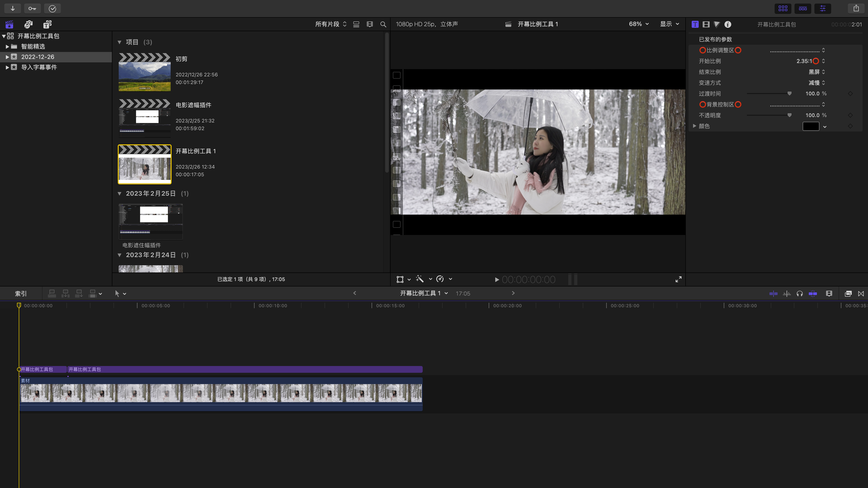Click insert clip button

point(65,294)
